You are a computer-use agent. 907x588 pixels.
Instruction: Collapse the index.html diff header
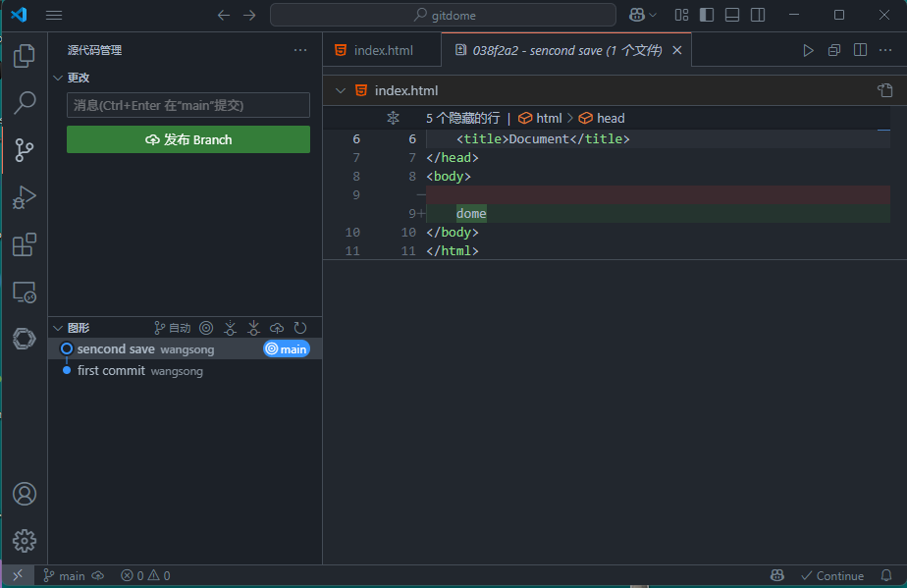[339, 89]
